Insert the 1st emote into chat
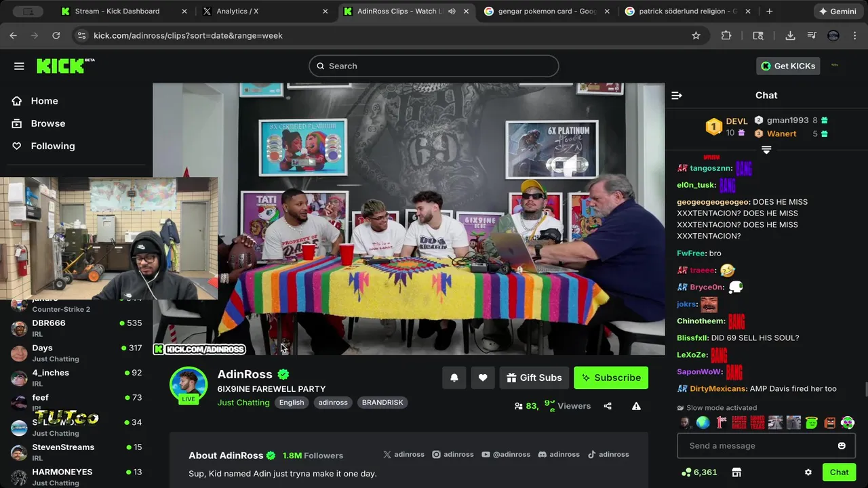The image size is (868, 488). [721, 422]
